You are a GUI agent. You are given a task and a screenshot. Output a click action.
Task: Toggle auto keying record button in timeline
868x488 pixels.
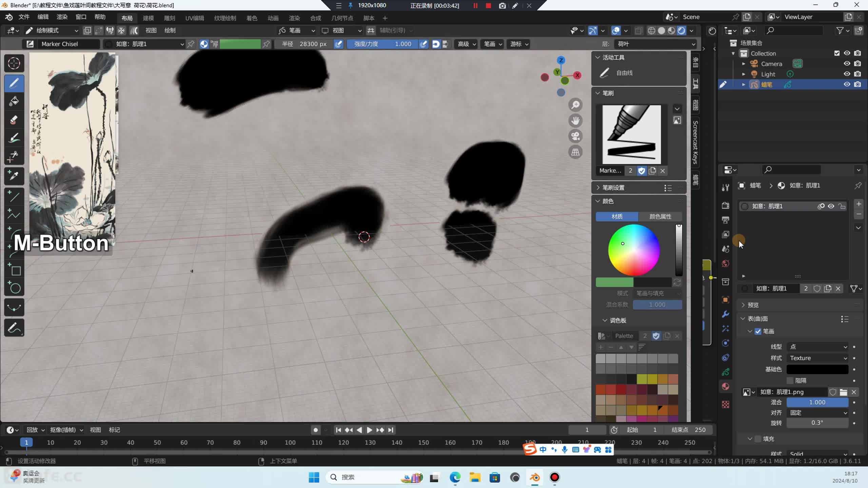pyautogui.click(x=316, y=430)
